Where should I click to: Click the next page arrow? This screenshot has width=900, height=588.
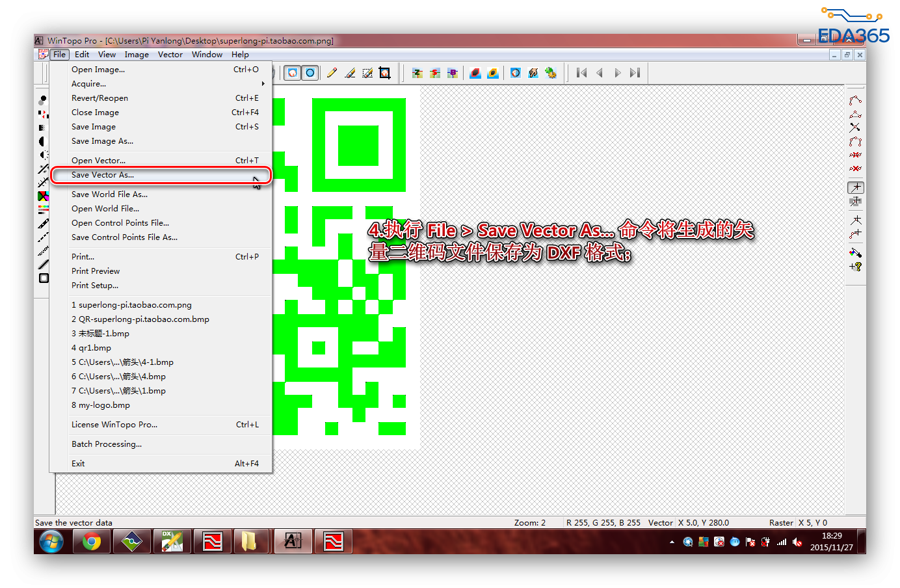(x=617, y=73)
